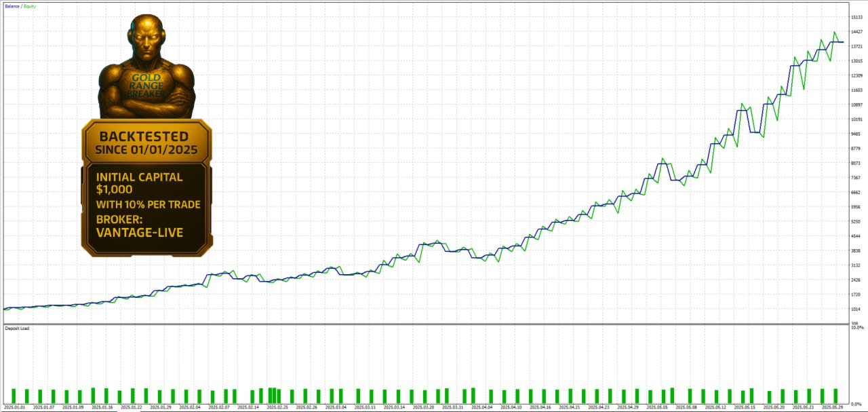Click the 7367 value on the balance axis
Image resolution: width=868 pixels, height=412 pixels.
pyautogui.click(x=856, y=178)
